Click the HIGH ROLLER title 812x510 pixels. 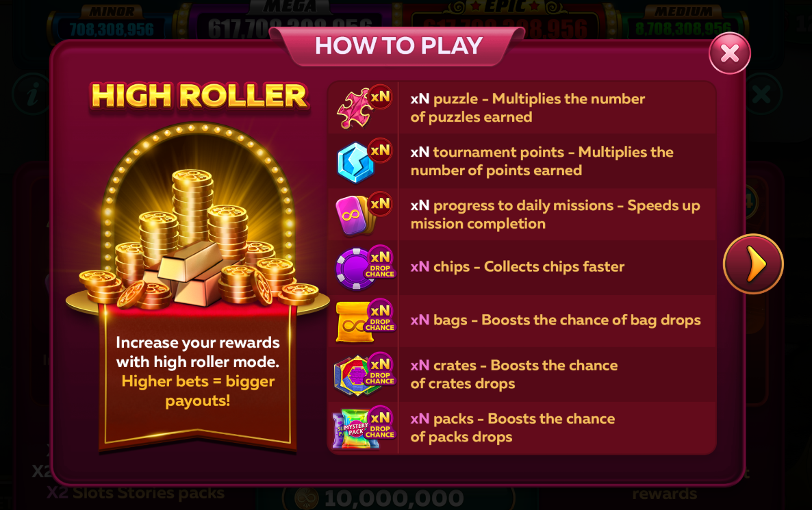[x=199, y=97]
